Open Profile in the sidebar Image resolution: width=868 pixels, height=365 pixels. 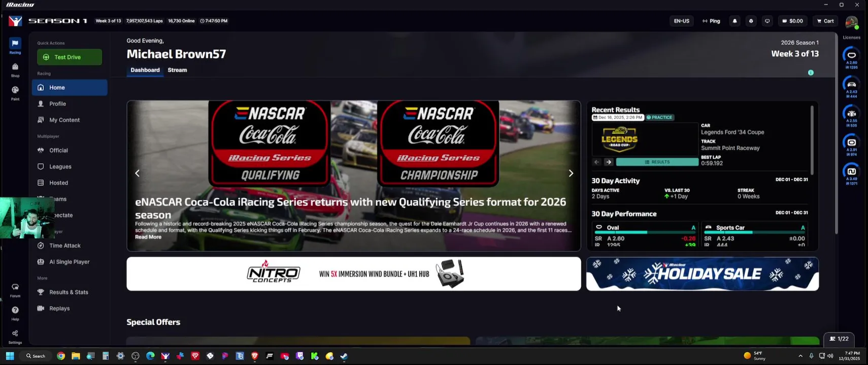(70, 104)
